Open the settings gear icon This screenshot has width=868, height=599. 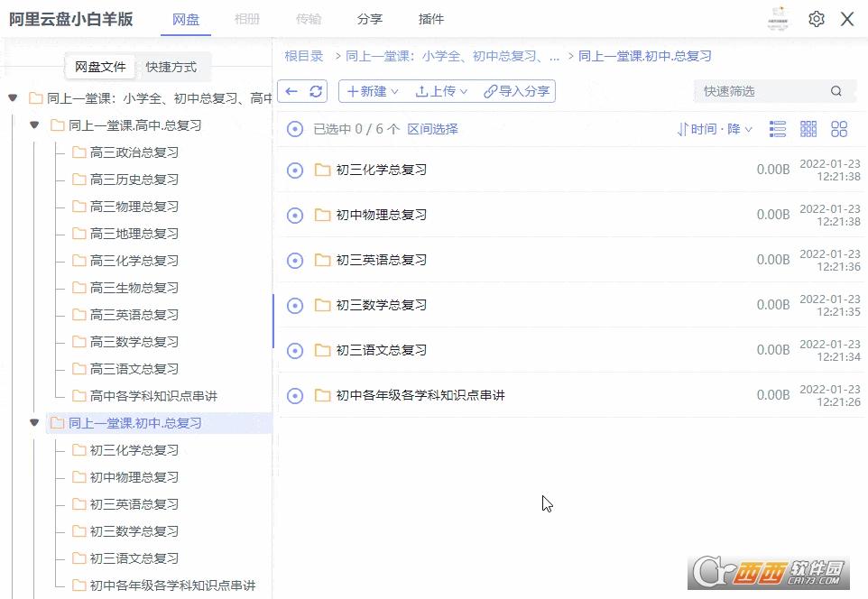click(816, 19)
